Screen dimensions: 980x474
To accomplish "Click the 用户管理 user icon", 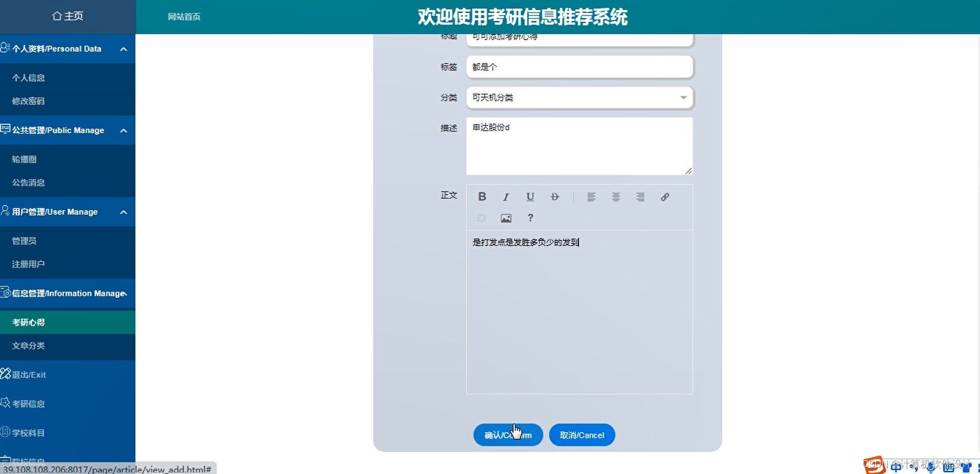I will (x=5, y=210).
